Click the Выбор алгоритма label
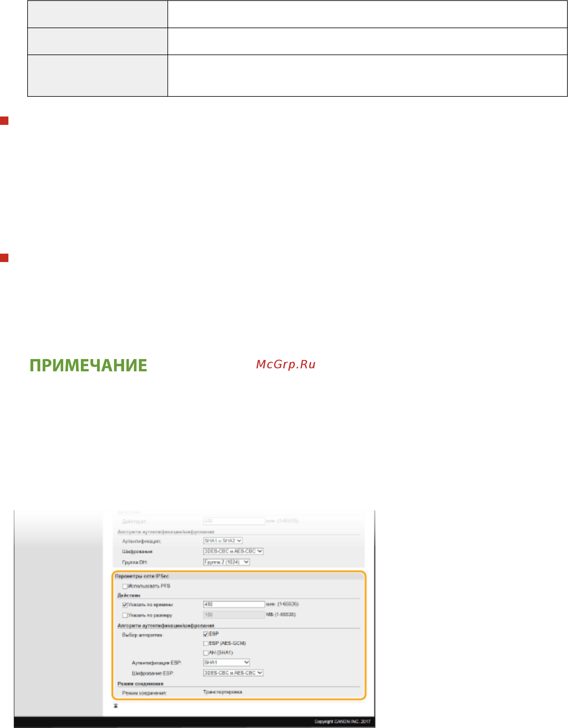 pyautogui.click(x=142, y=635)
